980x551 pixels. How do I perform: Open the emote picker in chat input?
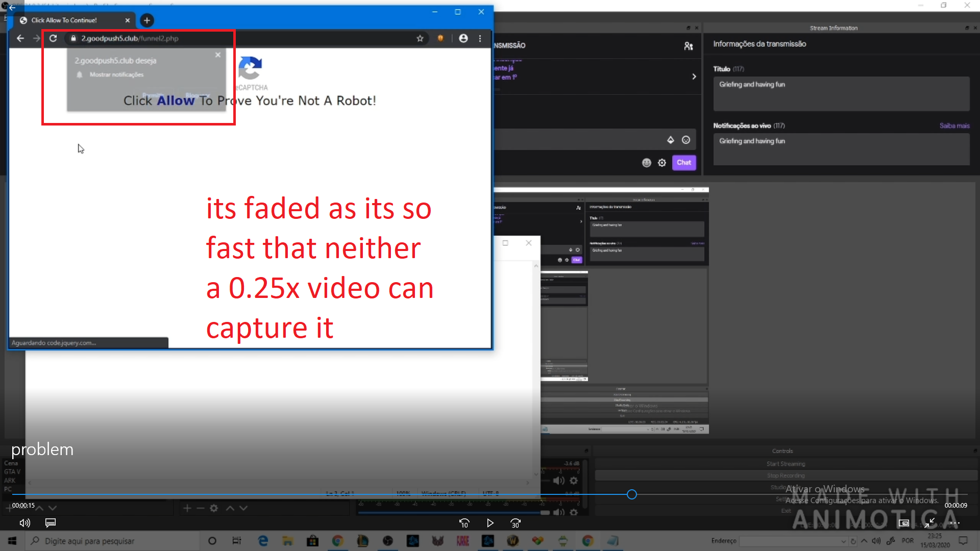pos(686,140)
